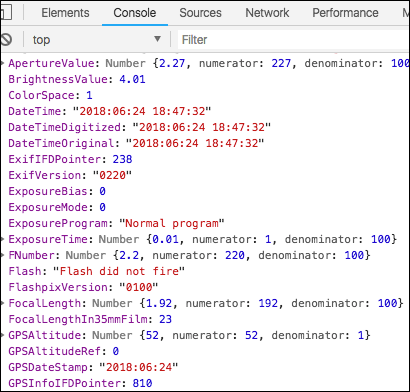Click the FNumber property name
Screen dimensions: 410x392
[32, 255]
